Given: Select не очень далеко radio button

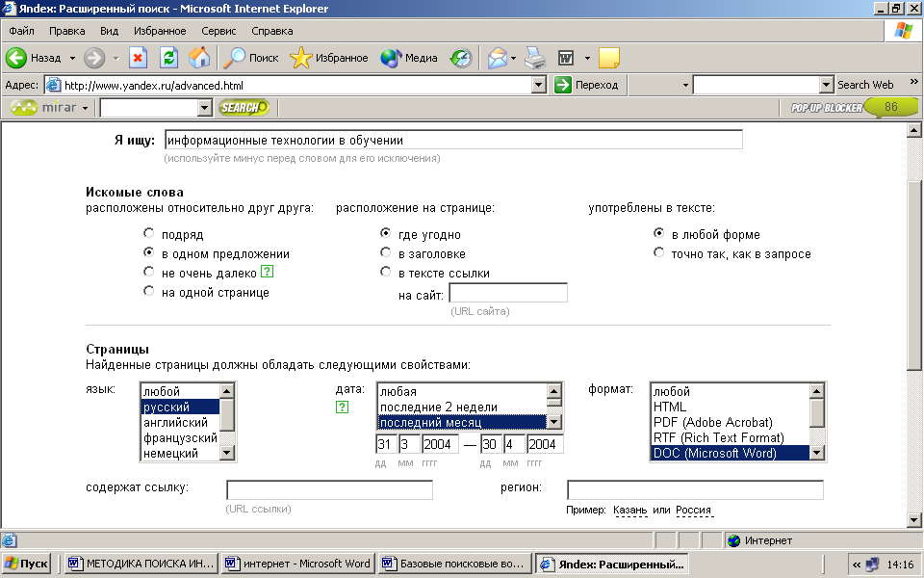Looking at the screenshot, I should pos(149,272).
